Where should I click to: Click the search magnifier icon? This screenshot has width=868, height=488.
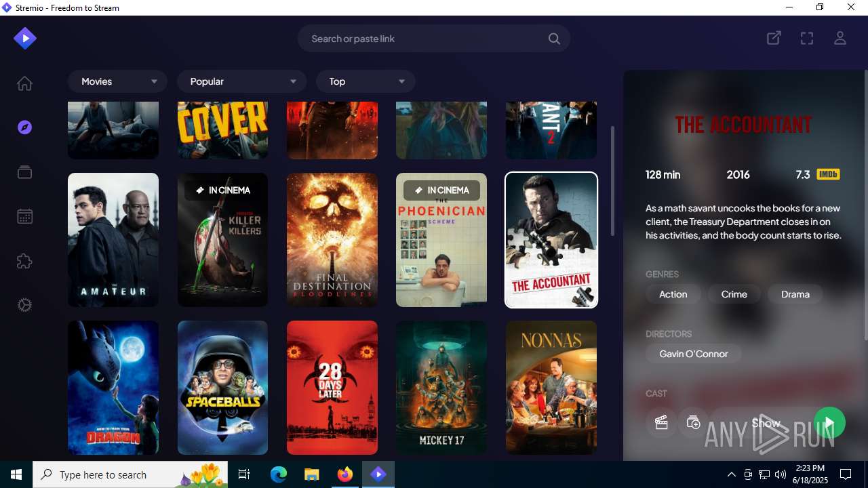(554, 39)
